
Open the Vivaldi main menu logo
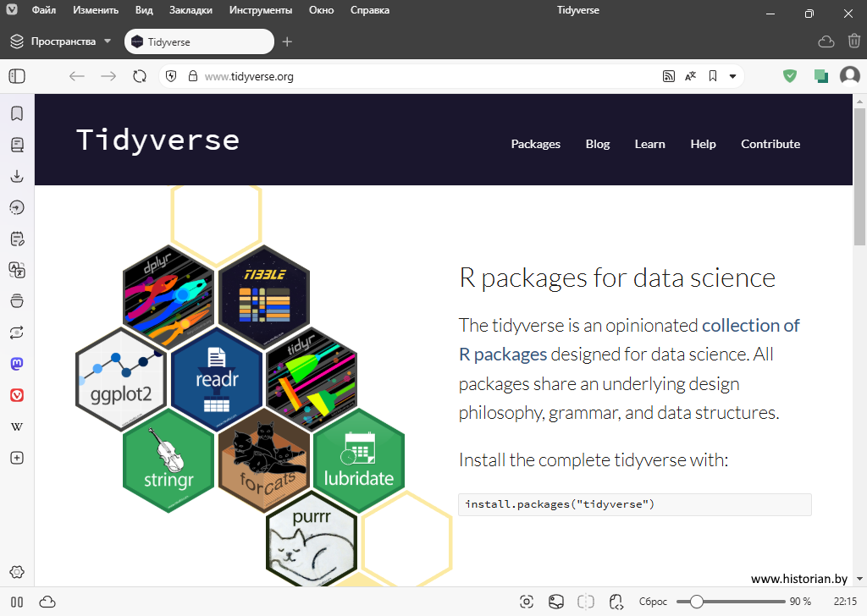pos(13,11)
